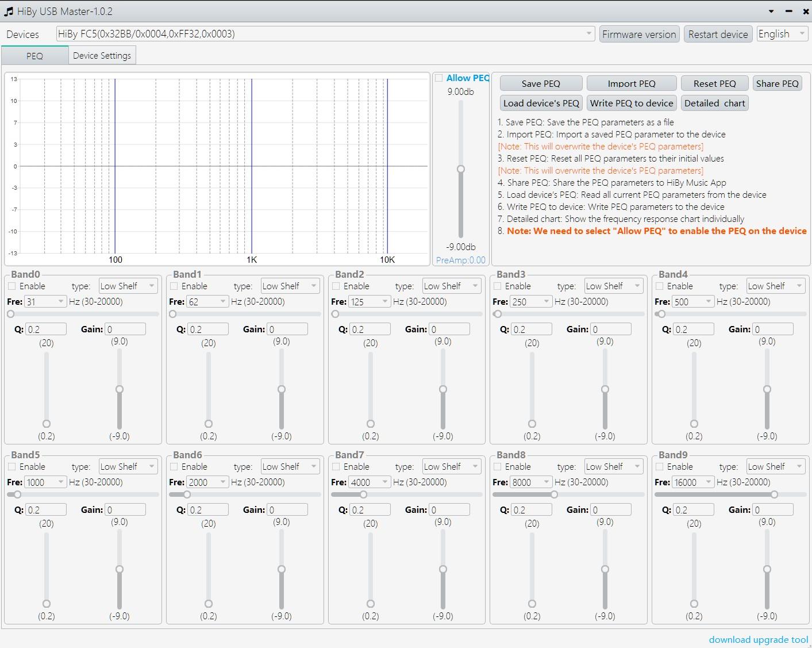Toggle Enable for Band9

pos(660,467)
